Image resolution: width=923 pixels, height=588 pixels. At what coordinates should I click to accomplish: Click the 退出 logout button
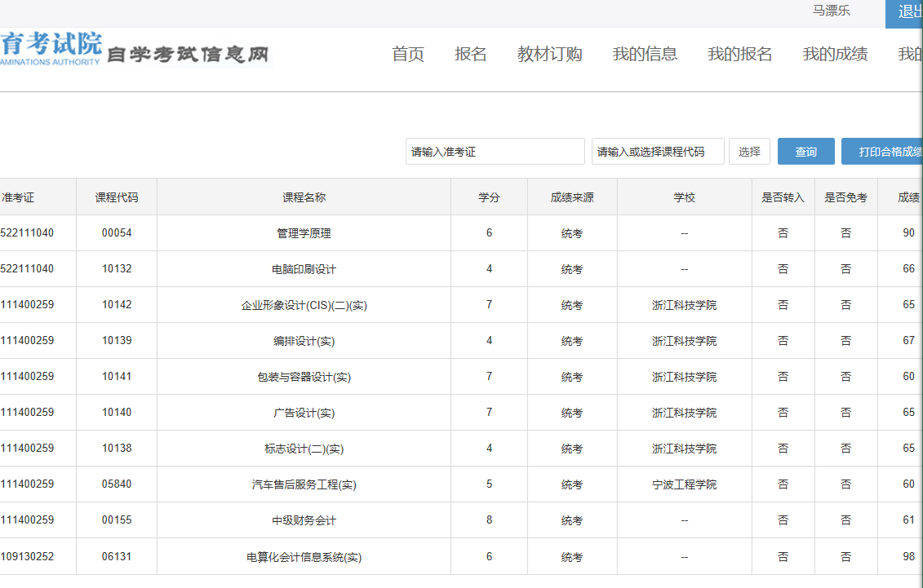point(904,13)
